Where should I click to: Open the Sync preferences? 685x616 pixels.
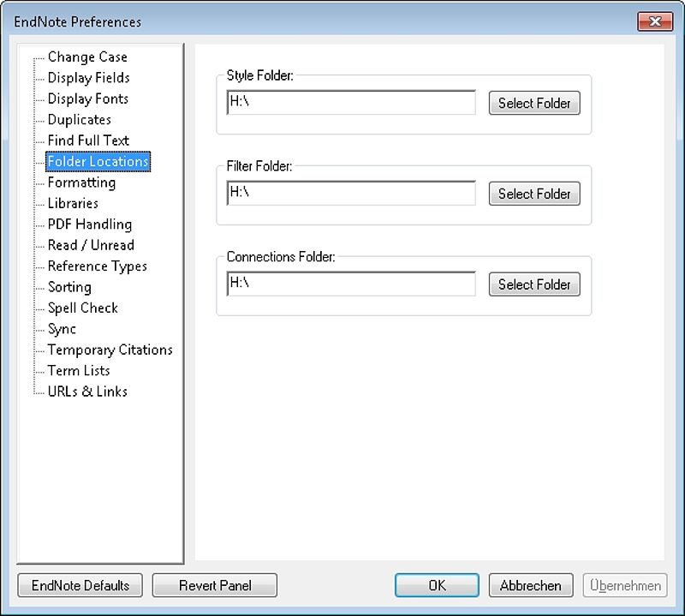point(62,329)
